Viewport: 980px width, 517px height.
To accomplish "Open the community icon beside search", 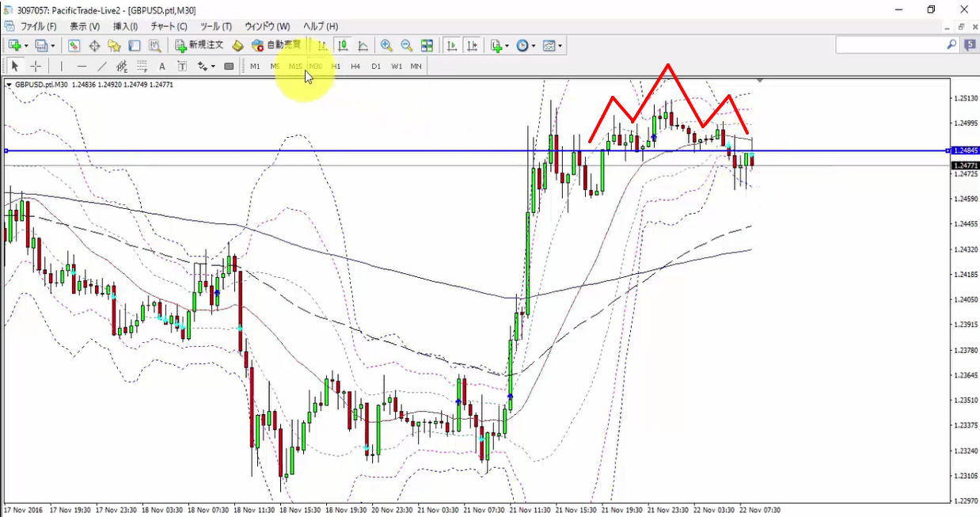I will coord(970,46).
